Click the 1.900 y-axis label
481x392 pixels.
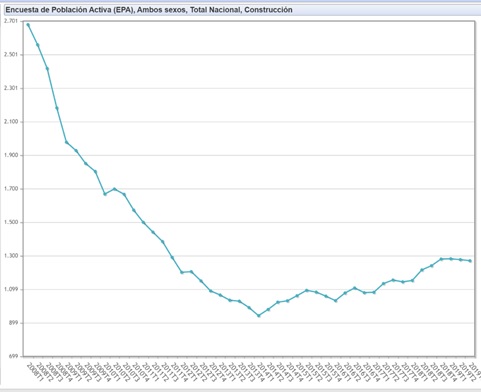point(10,155)
